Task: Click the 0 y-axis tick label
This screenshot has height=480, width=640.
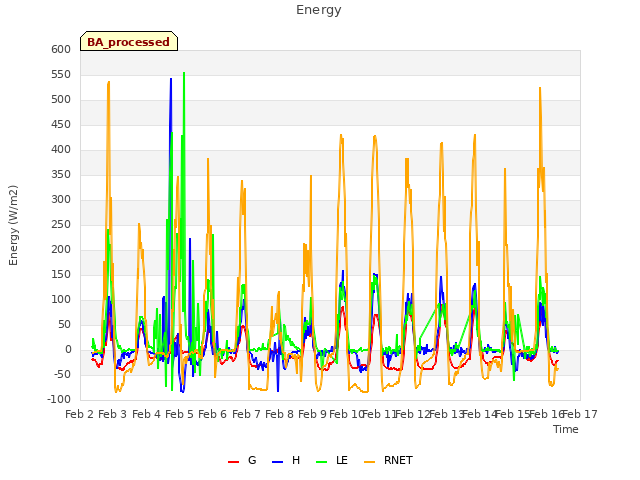Action: point(68,349)
